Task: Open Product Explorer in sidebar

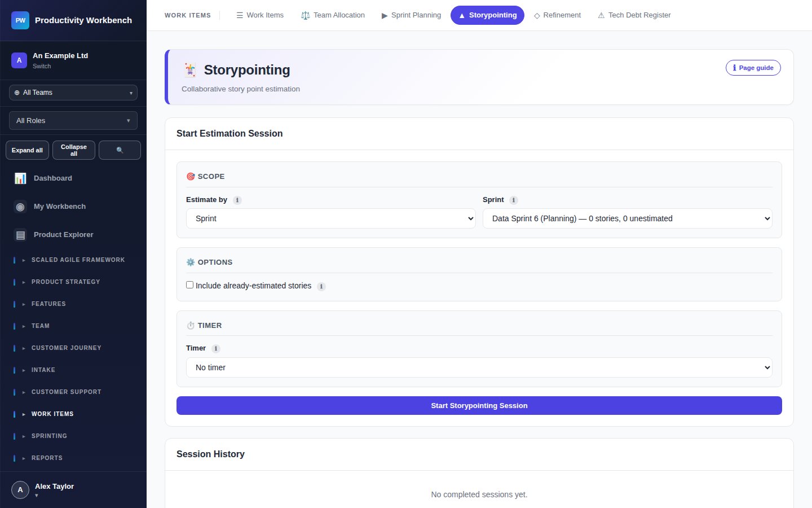Action: coord(73,235)
